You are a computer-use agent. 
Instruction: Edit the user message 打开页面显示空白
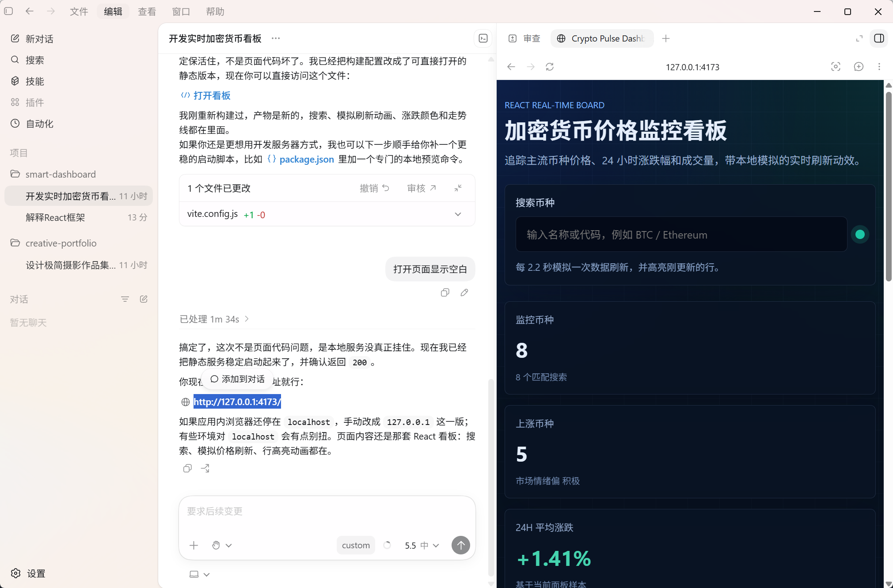464,292
